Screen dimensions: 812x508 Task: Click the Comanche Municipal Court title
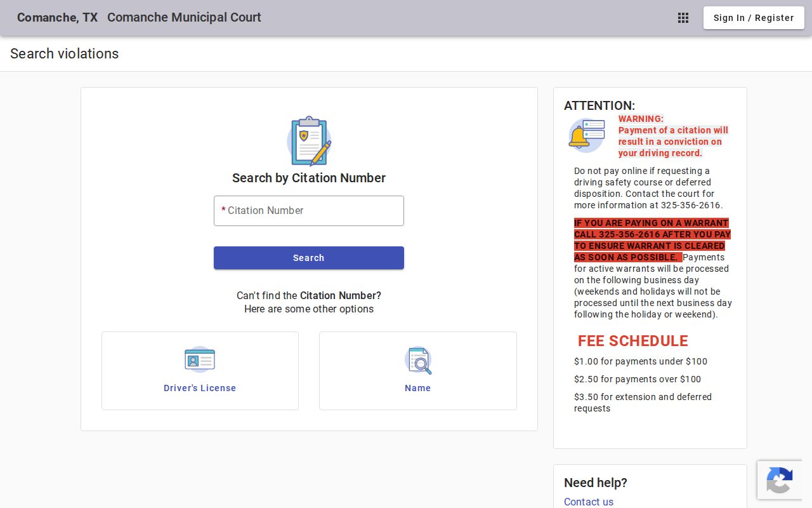184,18
